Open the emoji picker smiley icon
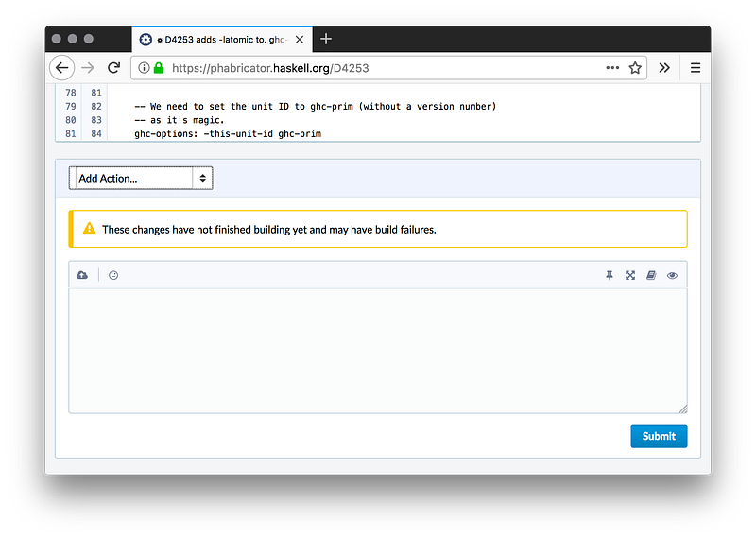 (x=113, y=275)
